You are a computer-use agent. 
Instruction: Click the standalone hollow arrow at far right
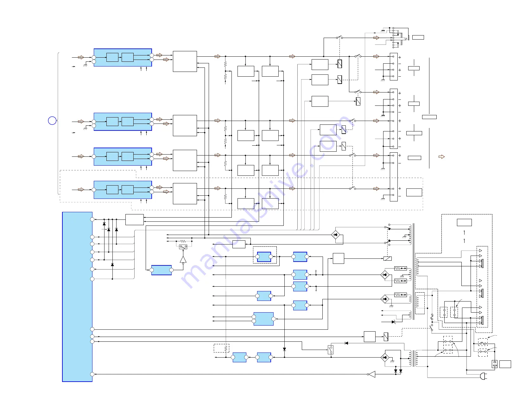click(x=442, y=156)
